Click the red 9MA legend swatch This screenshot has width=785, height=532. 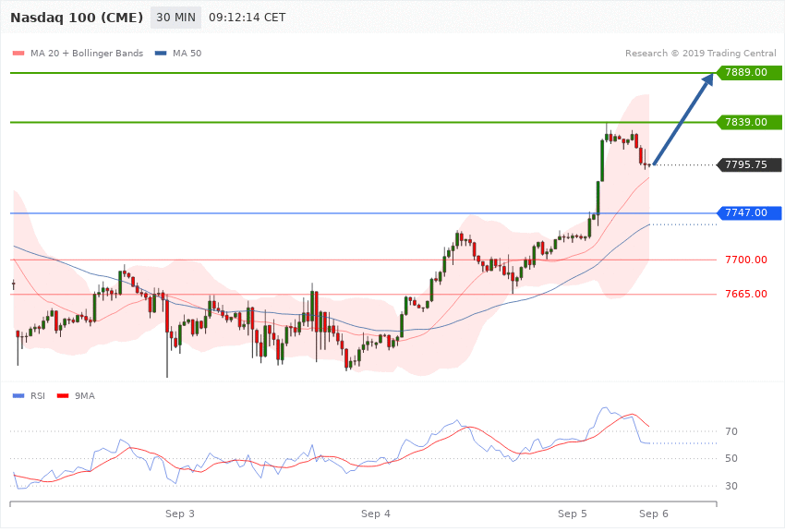coord(63,396)
